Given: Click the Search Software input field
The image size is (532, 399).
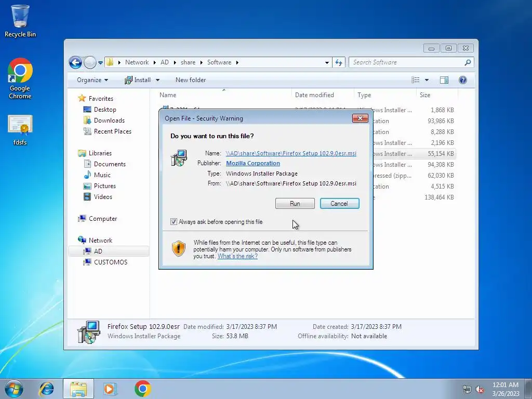Looking at the screenshot, I should point(407,62).
